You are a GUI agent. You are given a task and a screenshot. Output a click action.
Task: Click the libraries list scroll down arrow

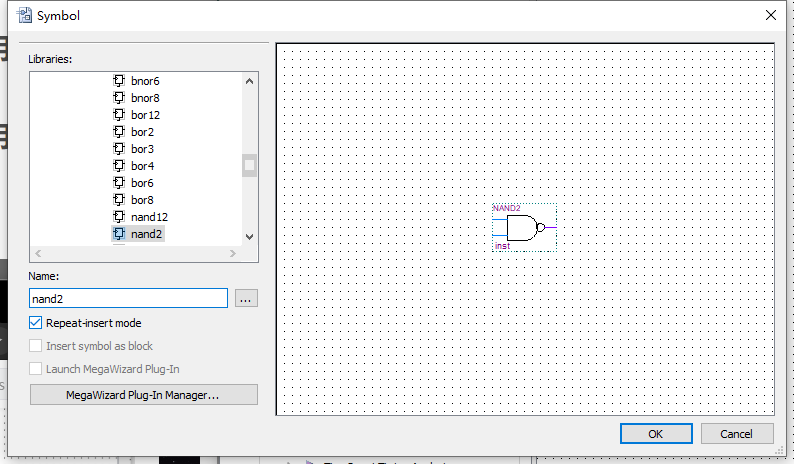point(249,237)
